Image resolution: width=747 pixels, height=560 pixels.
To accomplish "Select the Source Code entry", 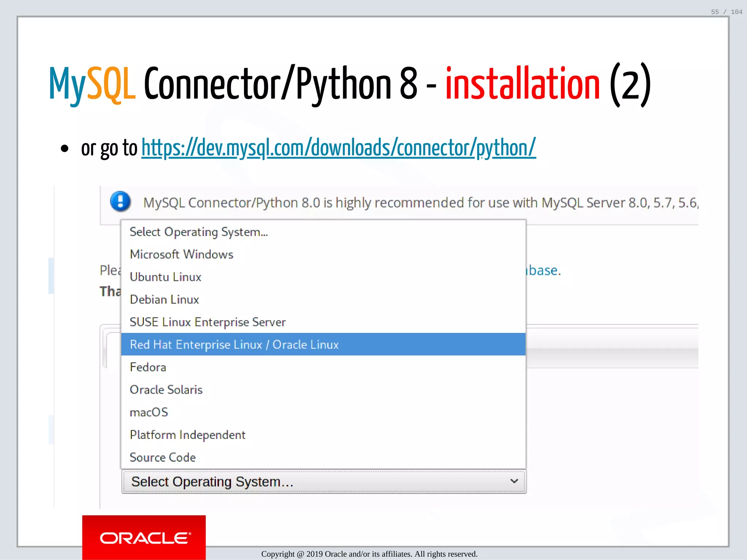I will (x=163, y=458).
